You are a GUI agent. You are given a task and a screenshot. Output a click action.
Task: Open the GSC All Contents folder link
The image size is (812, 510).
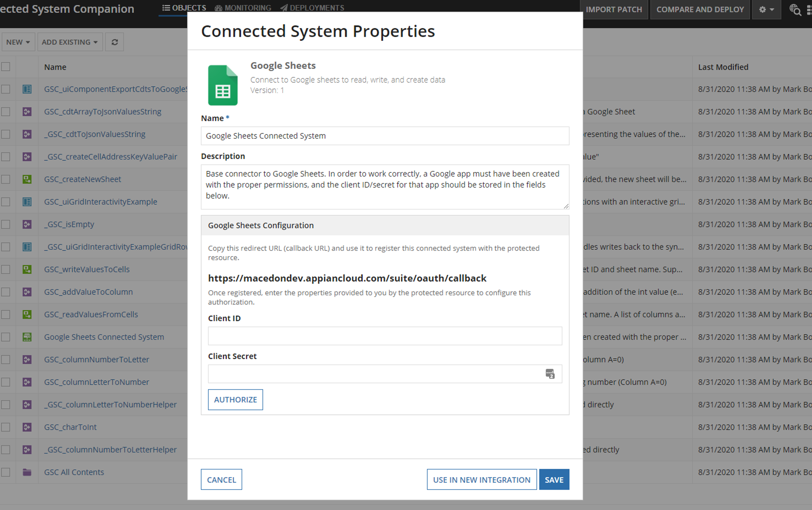click(74, 472)
